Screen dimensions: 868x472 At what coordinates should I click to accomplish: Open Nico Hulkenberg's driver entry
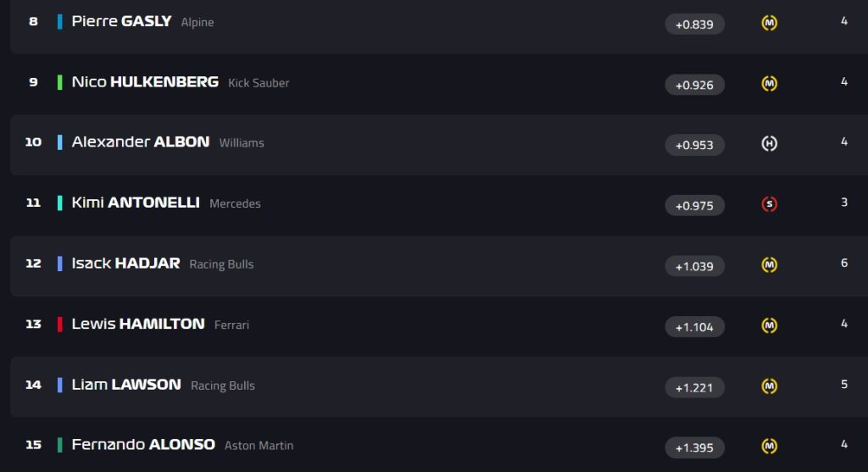click(x=145, y=82)
